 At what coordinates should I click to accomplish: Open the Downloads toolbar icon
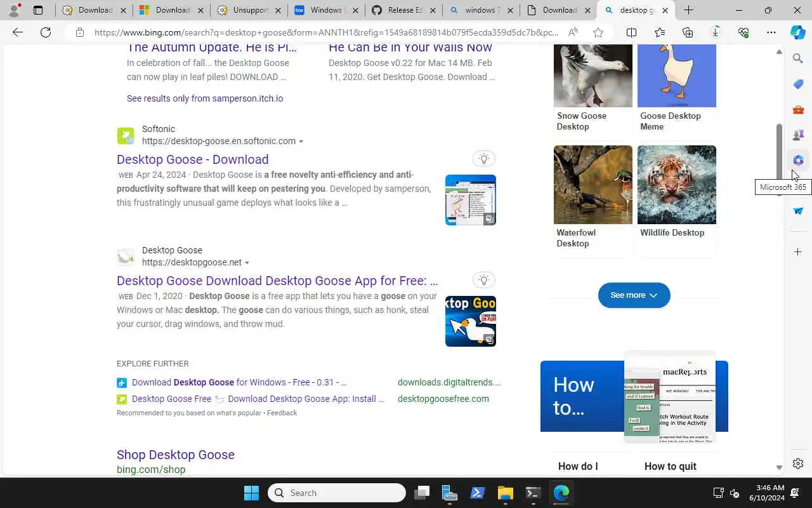pyautogui.click(x=716, y=32)
